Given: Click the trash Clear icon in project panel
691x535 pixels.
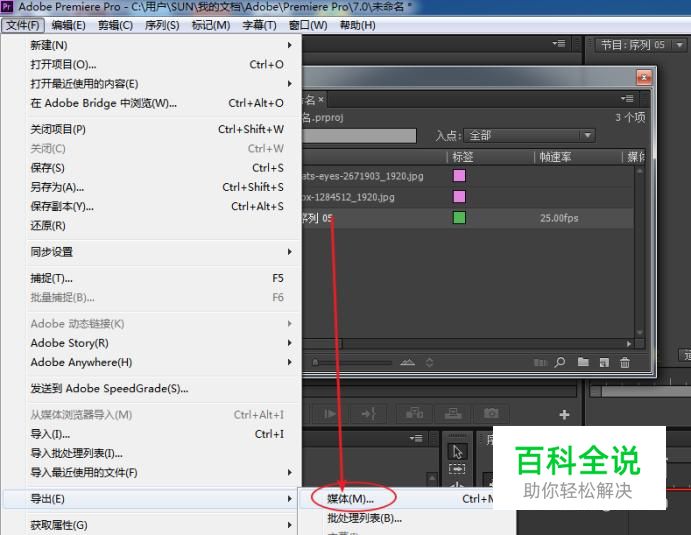Looking at the screenshot, I should 625,362.
